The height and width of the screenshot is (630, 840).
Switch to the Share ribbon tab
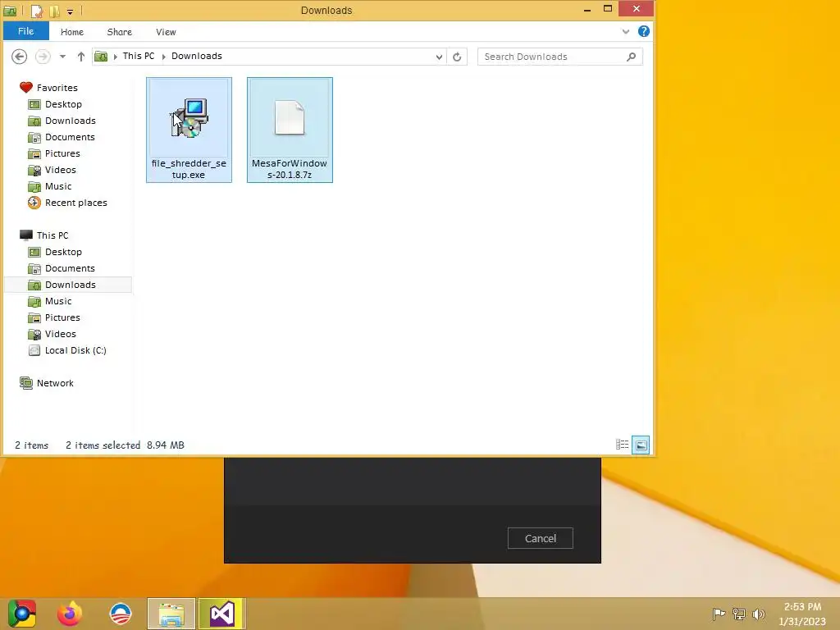point(120,32)
